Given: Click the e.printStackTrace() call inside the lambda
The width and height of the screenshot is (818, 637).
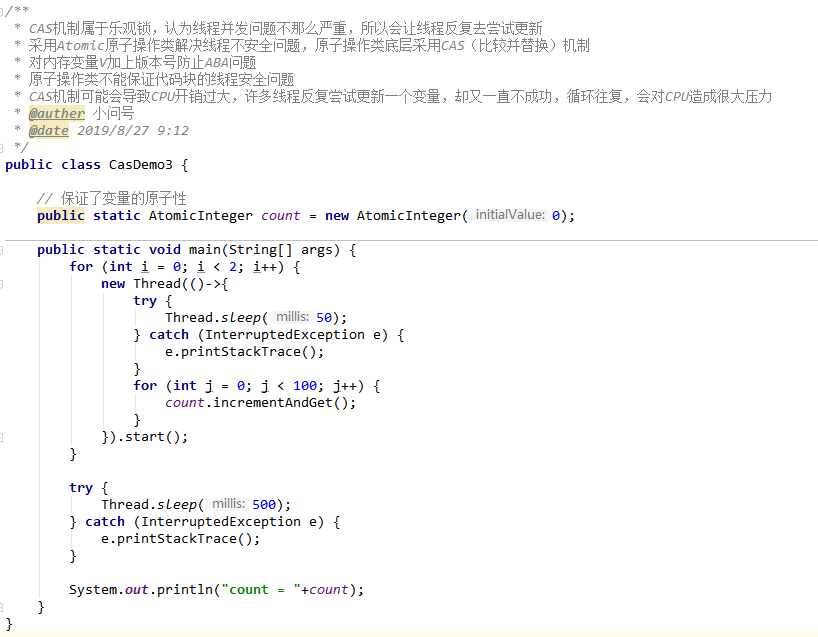Looking at the screenshot, I should coord(244,352).
